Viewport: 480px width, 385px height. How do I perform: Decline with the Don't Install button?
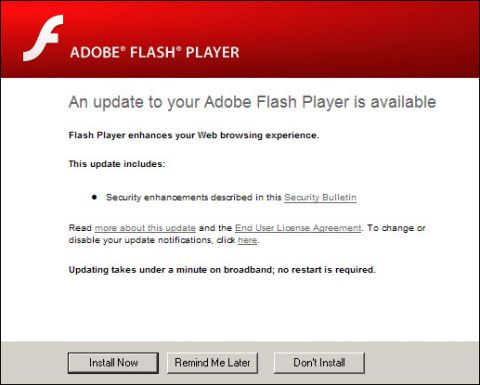click(319, 363)
